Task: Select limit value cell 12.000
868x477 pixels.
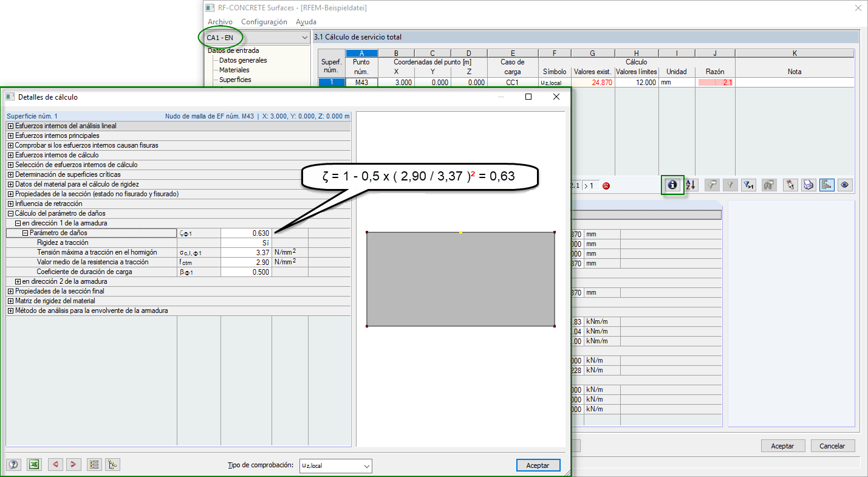Action: click(637, 83)
